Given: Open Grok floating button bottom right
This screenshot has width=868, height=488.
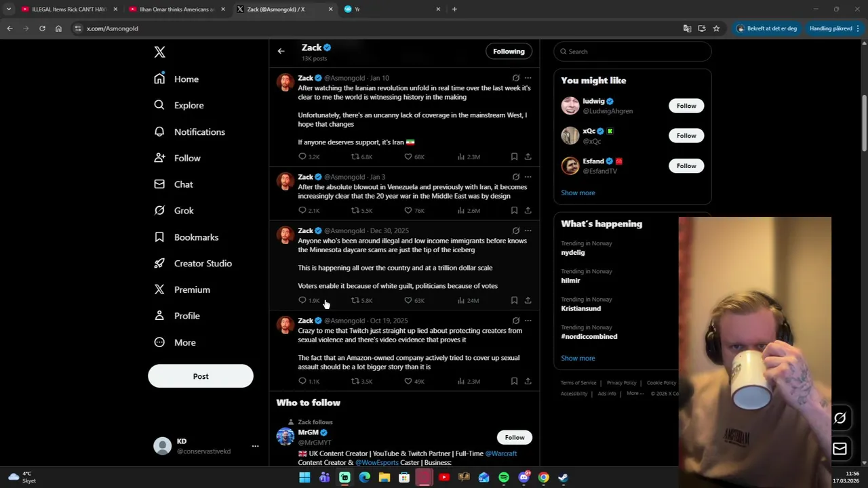Looking at the screenshot, I should coord(840,418).
